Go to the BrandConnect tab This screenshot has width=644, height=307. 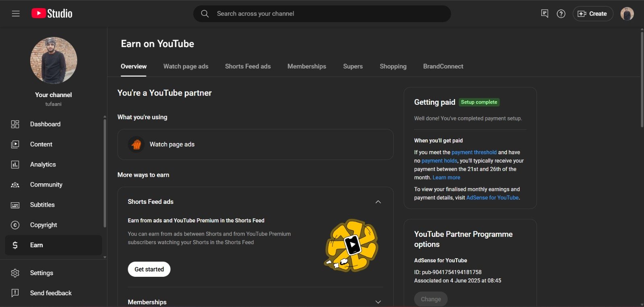(x=443, y=66)
